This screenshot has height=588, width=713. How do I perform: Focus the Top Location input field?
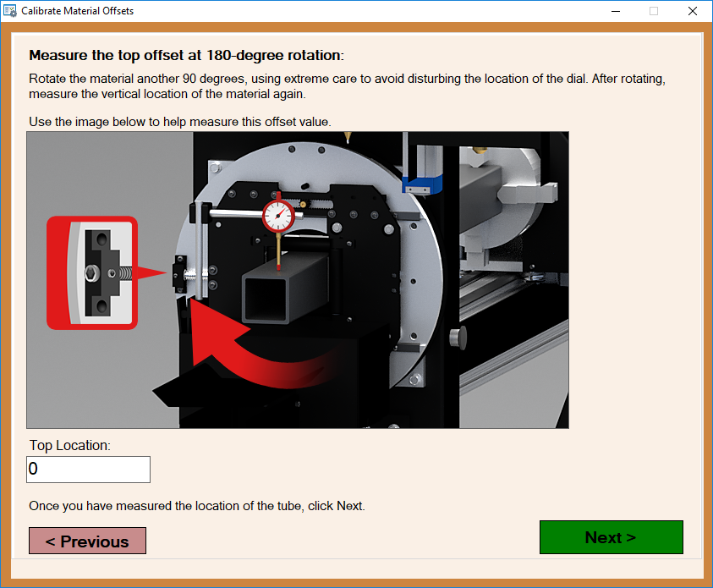tap(88, 470)
